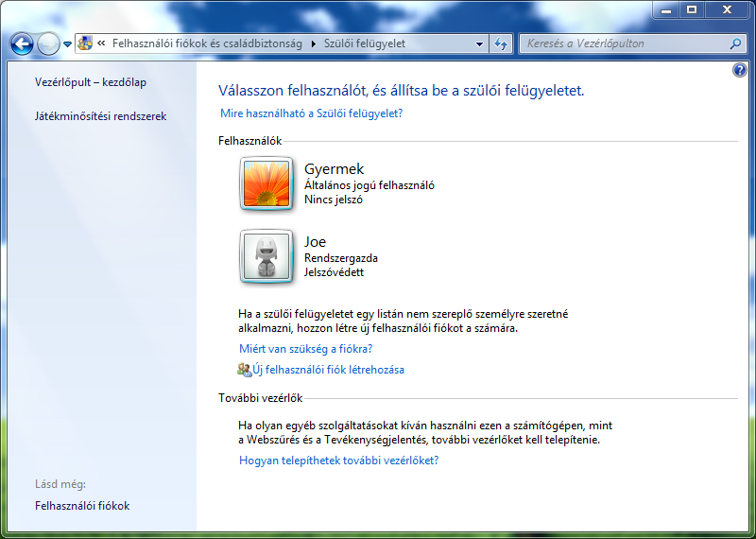The width and height of the screenshot is (756, 539).
Task: Click the Joe user name
Action: pos(316,242)
